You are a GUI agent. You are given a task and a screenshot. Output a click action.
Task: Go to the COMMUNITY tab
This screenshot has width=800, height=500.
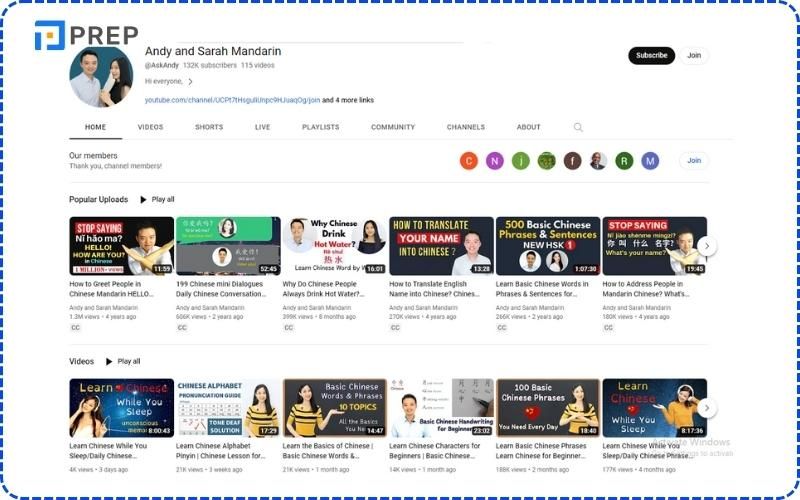(x=393, y=127)
